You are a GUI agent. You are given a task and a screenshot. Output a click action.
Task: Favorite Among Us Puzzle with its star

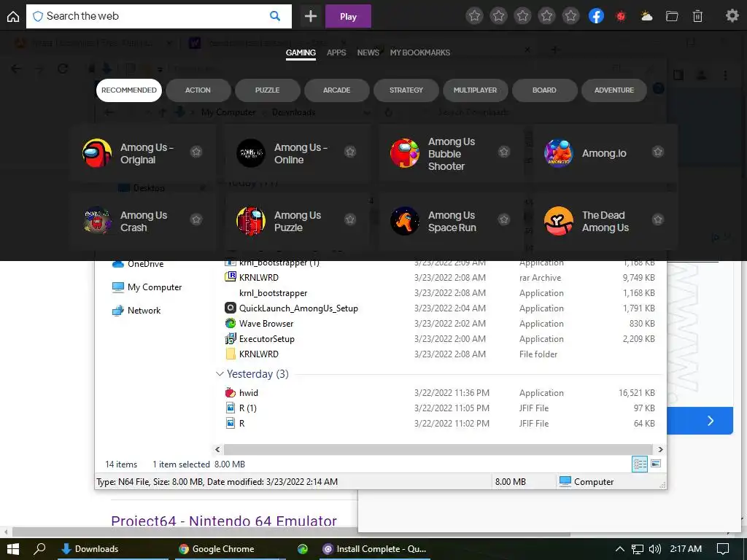pos(350,219)
